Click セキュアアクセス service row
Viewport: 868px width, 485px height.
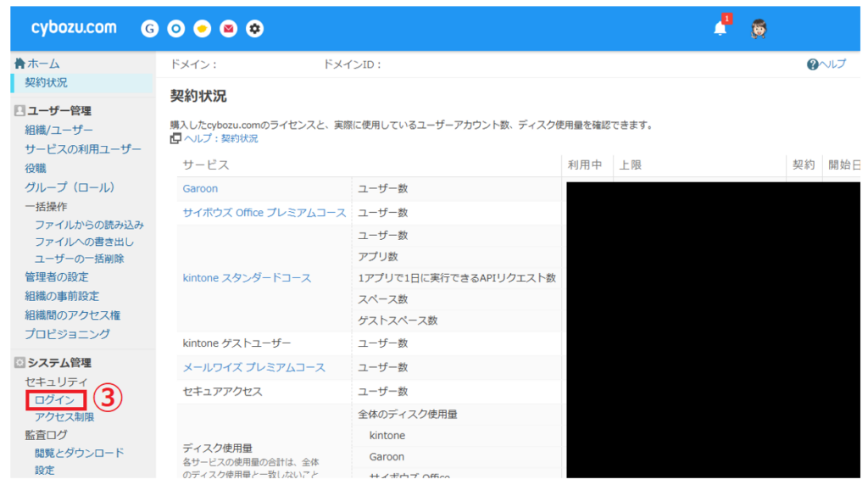point(223,392)
